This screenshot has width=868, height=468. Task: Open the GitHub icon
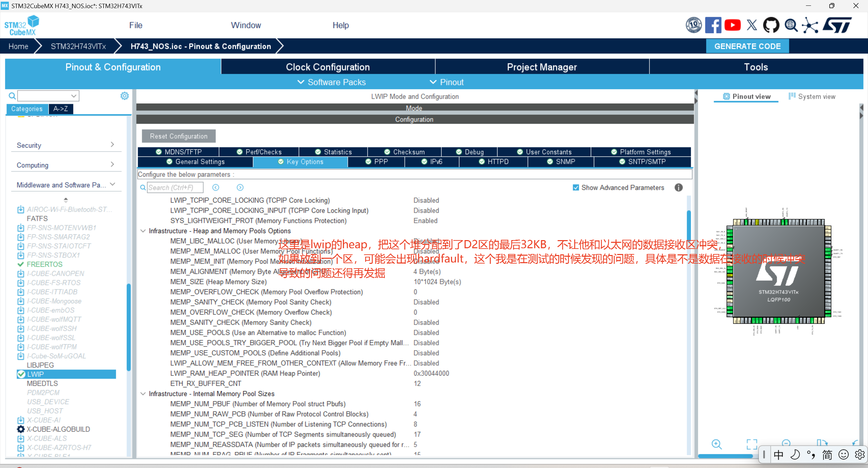[771, 25]
